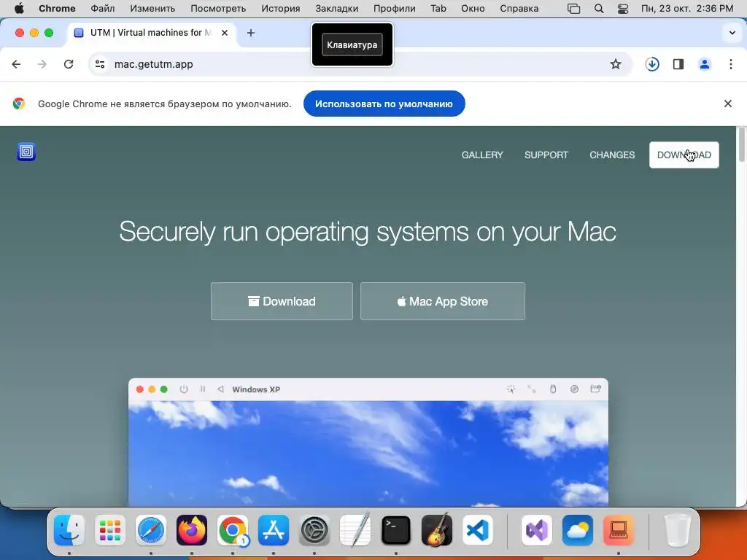Open site information icon in address bar
Screen dimensions: 747x560
coord(99,64)
